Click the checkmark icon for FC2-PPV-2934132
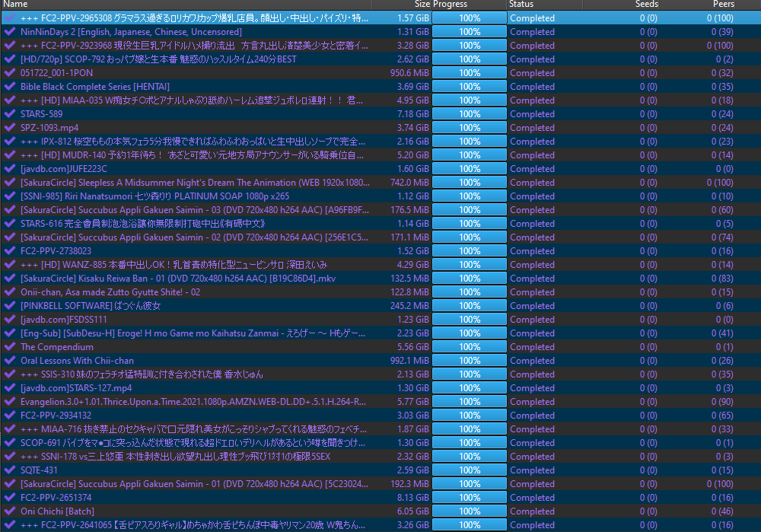 (9, 415)
